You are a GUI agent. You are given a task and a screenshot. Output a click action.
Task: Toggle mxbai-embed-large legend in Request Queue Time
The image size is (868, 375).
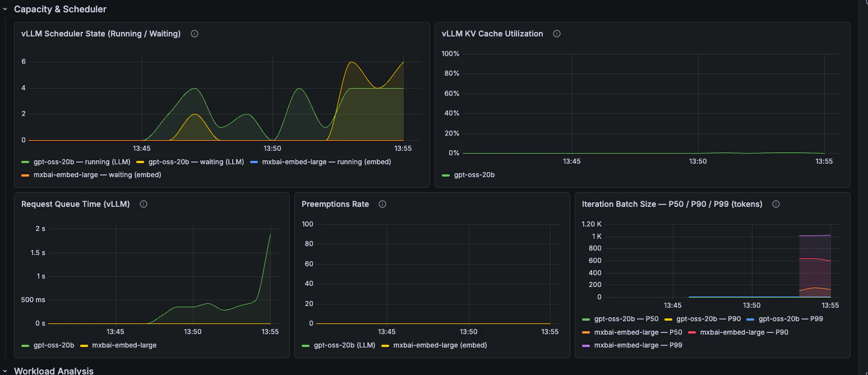click(x=124, y=345)
